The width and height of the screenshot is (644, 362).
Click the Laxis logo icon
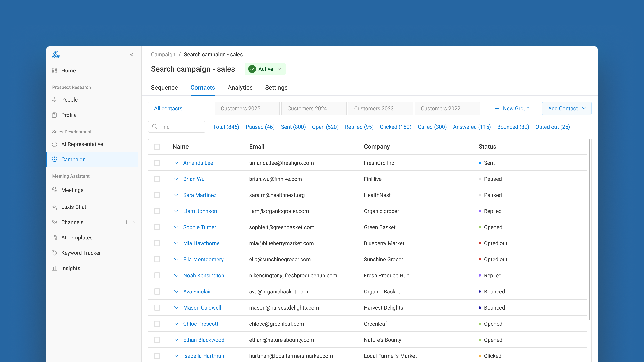[x=56, y=54]
